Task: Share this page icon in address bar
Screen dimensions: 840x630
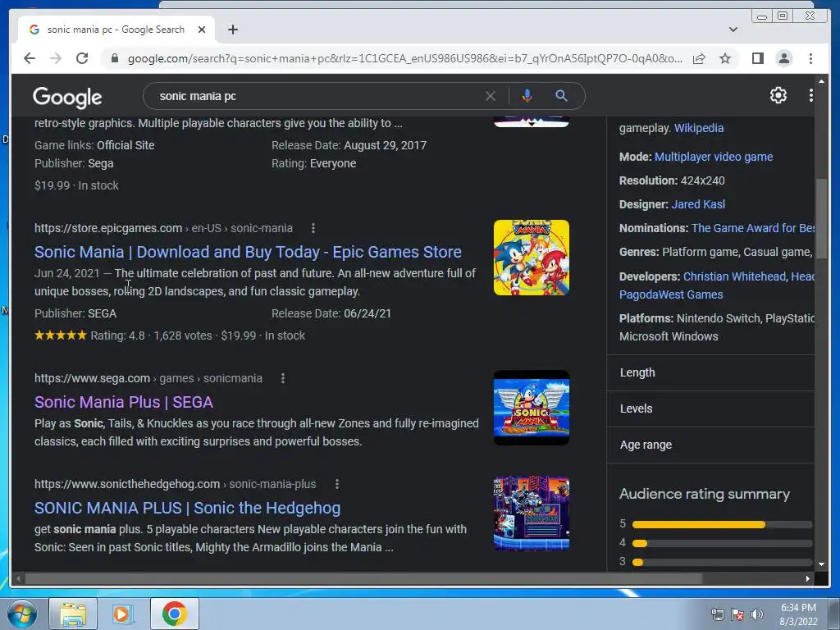Action: tap(699, 58)
